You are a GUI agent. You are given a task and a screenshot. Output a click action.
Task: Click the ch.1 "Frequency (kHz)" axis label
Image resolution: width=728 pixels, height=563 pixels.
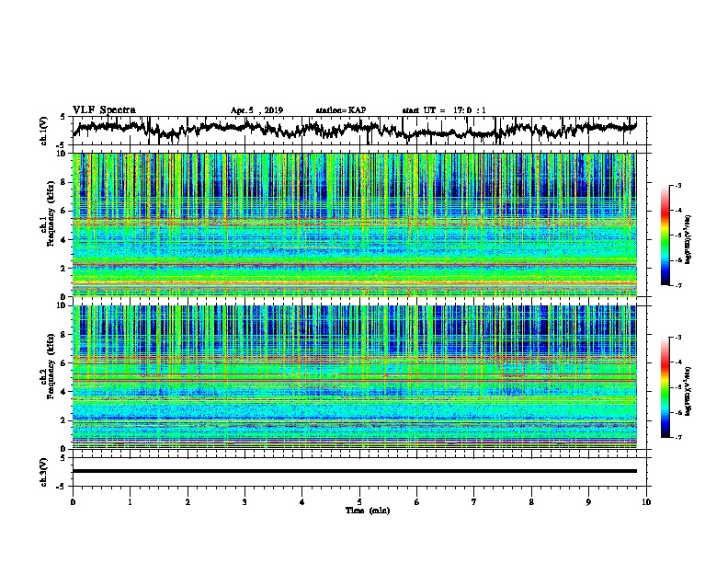50,214
